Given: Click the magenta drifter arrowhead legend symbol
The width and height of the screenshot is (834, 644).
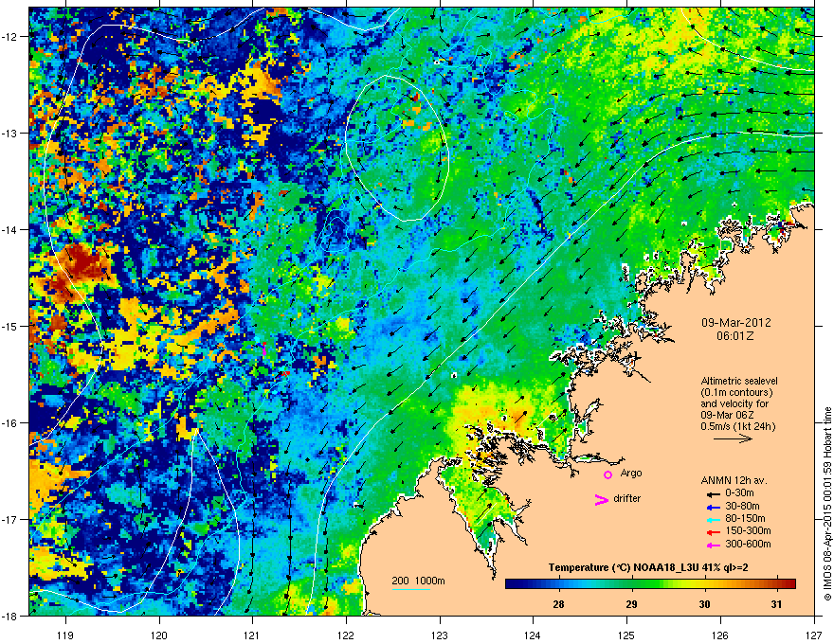Looking at the screenshot, I should [601, 499].
